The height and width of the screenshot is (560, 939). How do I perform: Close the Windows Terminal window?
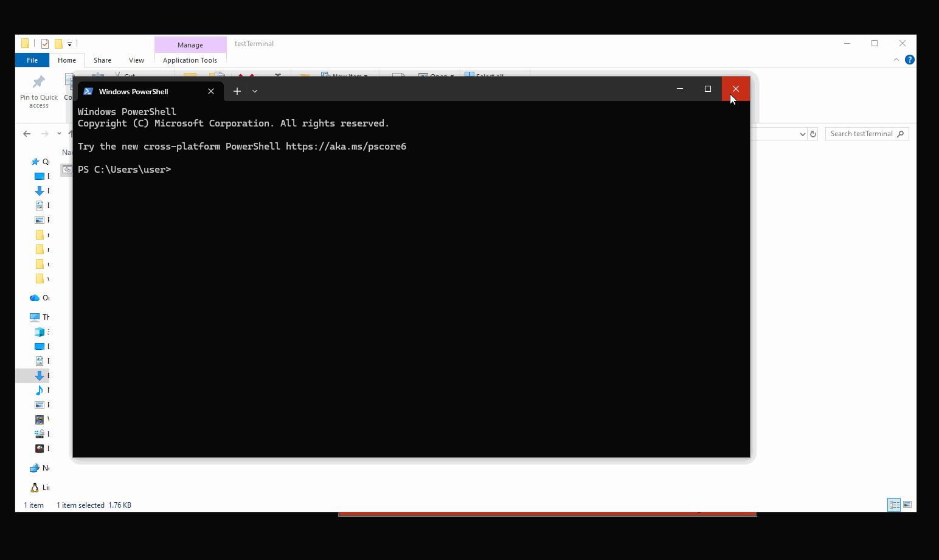click(736, 89)
